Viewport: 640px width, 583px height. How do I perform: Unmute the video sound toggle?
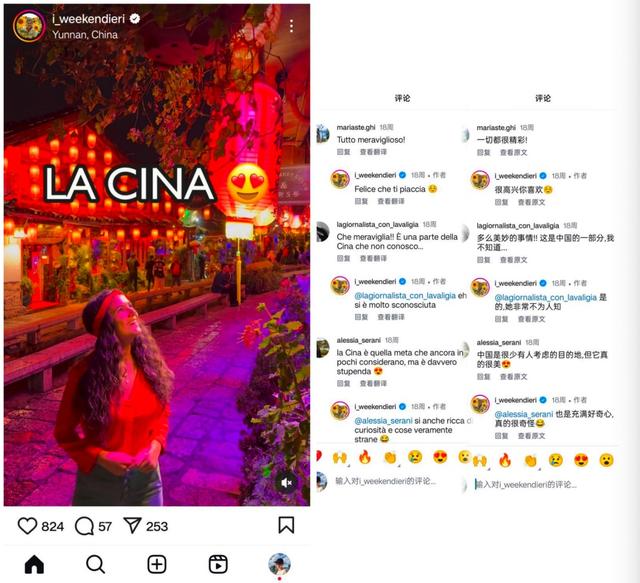coord(287,483)
